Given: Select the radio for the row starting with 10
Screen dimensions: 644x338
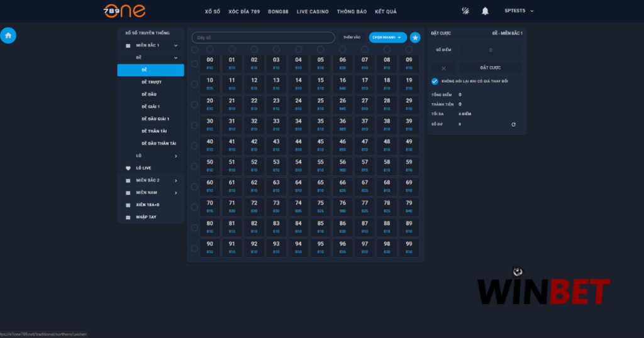Looking at the screenshot, I should pyautogui.click(x=194, y=84).
